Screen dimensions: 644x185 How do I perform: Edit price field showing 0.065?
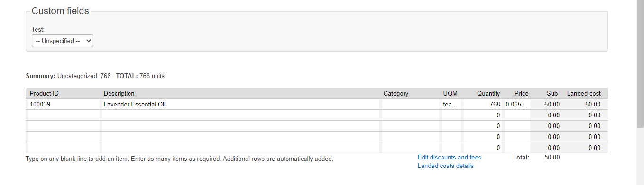517,105
